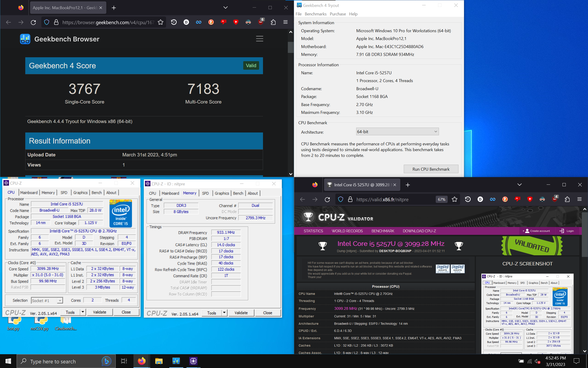Switch to SPD tab in the left CPU-Z window
Image resolution: width=588 pixels, height=368 pixels.
pyautogui.click(x=64, y=193)
